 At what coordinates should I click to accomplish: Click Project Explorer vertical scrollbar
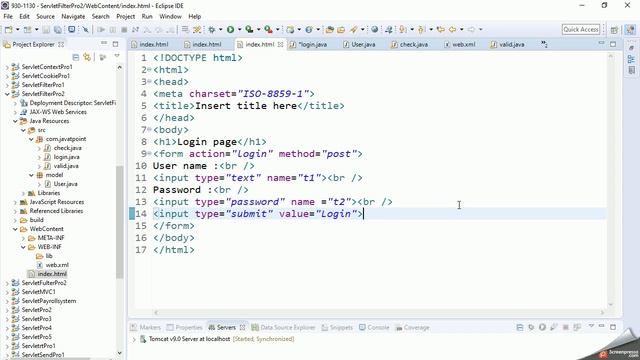[x=120, y=222]
